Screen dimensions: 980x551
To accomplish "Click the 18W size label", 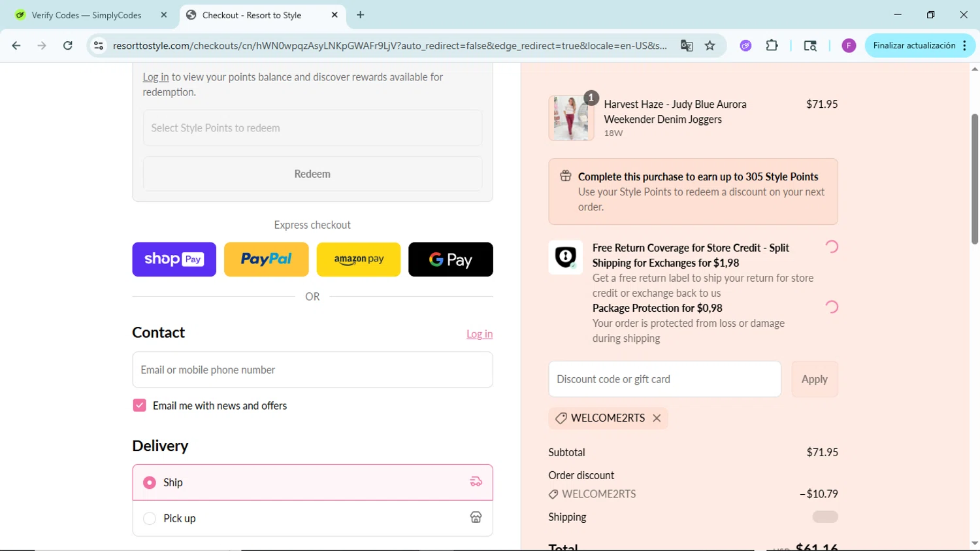I will tap(613, 133).
